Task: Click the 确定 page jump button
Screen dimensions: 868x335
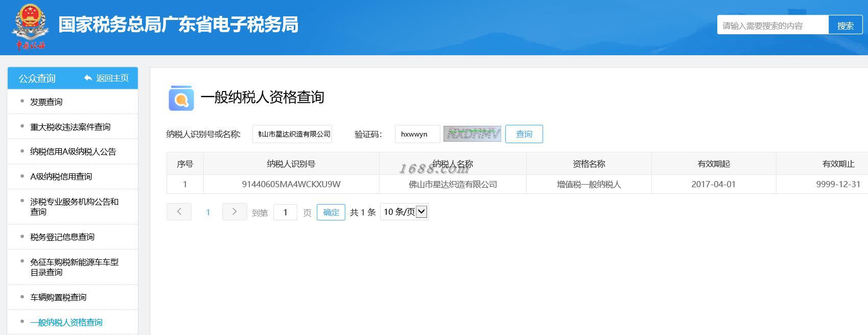Action: coord(331,212)
